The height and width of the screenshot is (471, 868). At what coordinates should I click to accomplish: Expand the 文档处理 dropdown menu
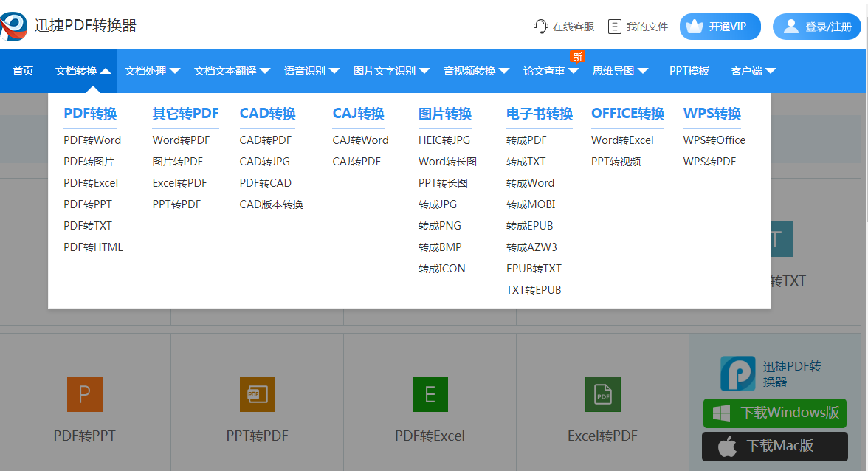[x=151, y=71]
